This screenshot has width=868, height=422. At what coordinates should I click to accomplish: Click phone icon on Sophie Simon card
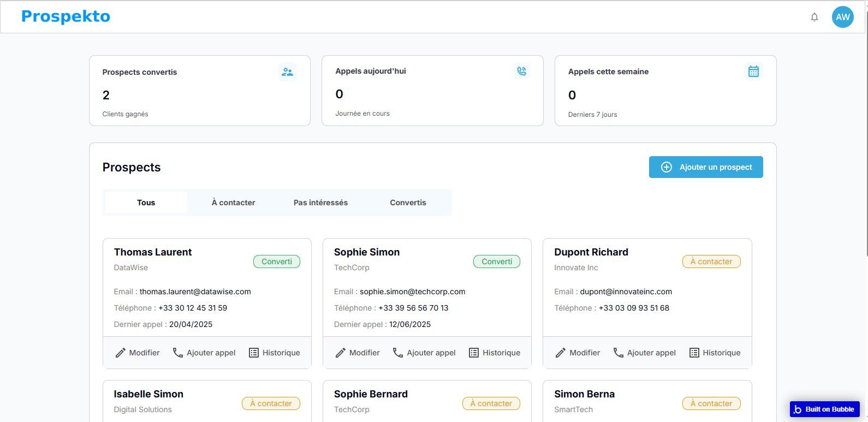[x=398, y=353]
